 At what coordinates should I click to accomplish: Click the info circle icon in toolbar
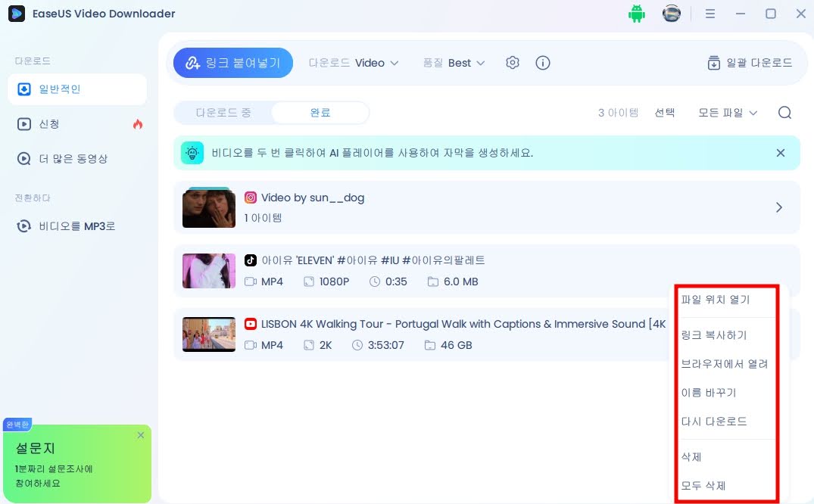(x=542, y=63)
